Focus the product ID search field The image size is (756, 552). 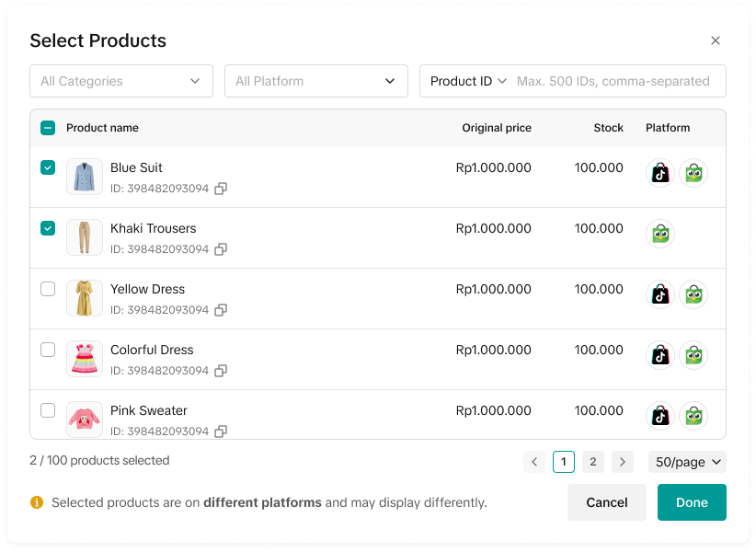614,81
